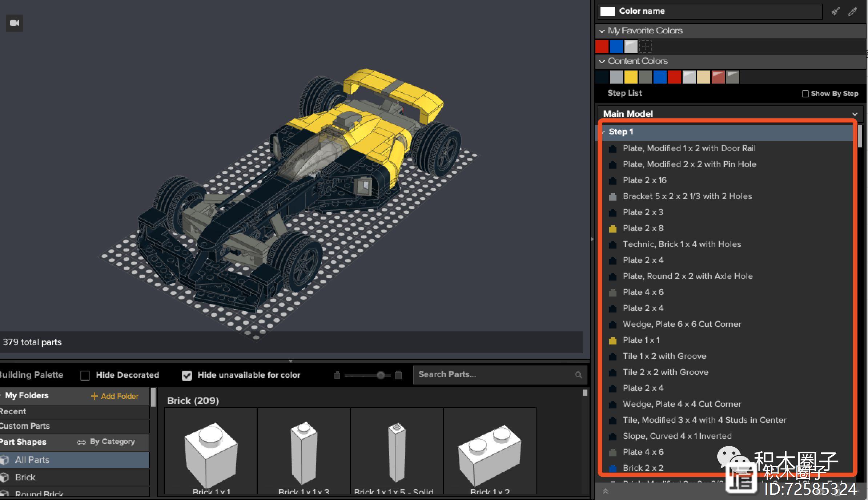The width and height of the screenshot is (868, 500).
Task: Click the Add Folder button
Action: [x=114, y=396]
